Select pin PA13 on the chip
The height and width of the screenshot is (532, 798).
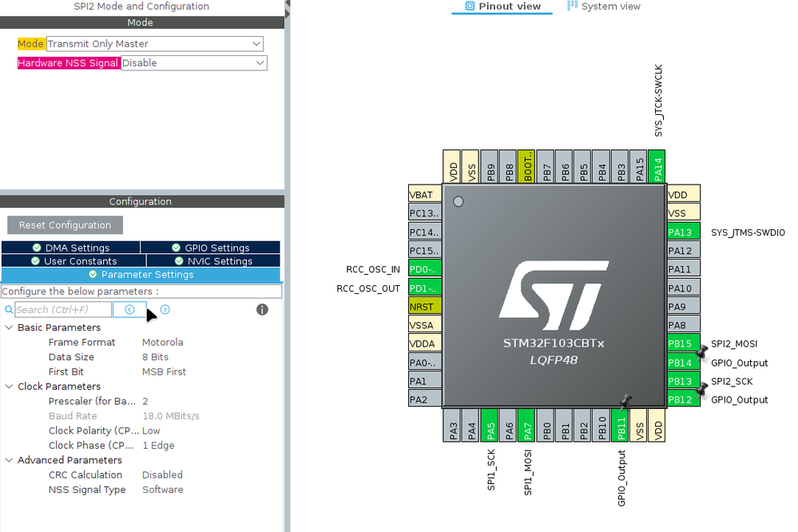684,232
